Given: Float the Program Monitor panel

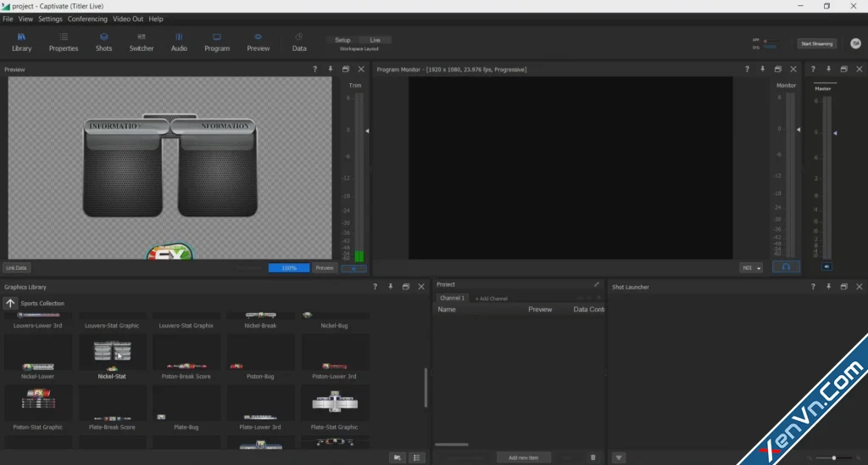Looking at the screenshot, I should pyautogui.click(x=778, y=70).
